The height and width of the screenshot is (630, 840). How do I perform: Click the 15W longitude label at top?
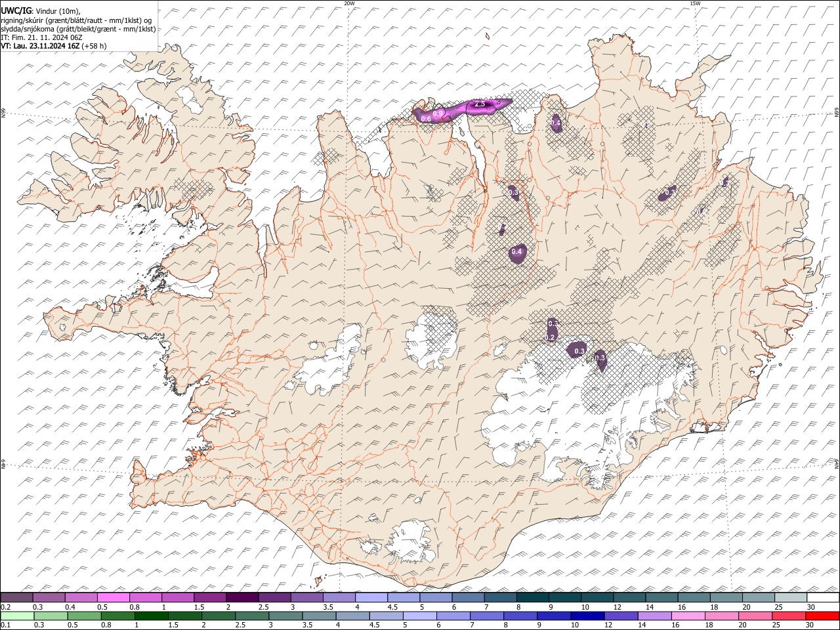(695, 3)
